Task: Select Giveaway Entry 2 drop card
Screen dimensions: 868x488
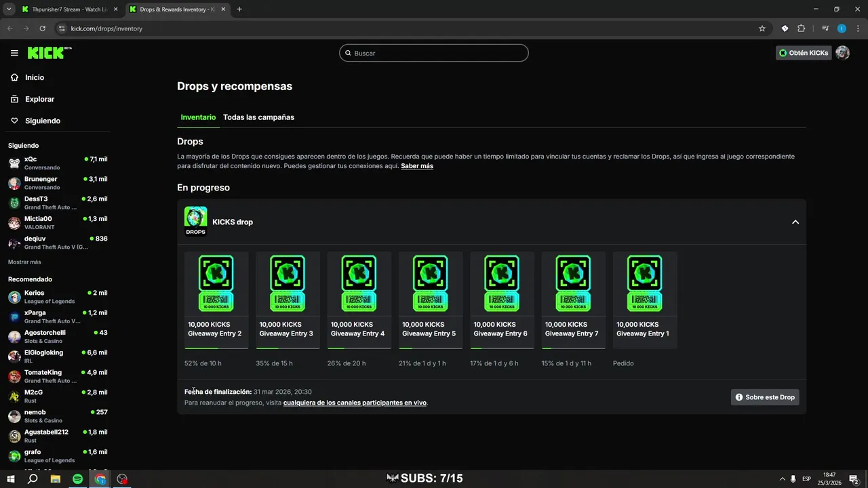Action: pyautogui.click(x=216, y=300)
